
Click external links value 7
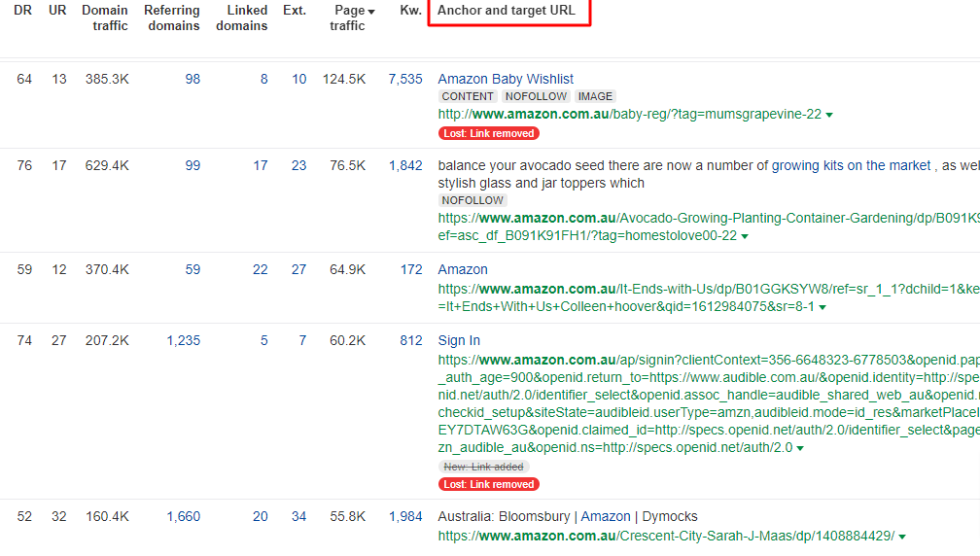(302, 340)
